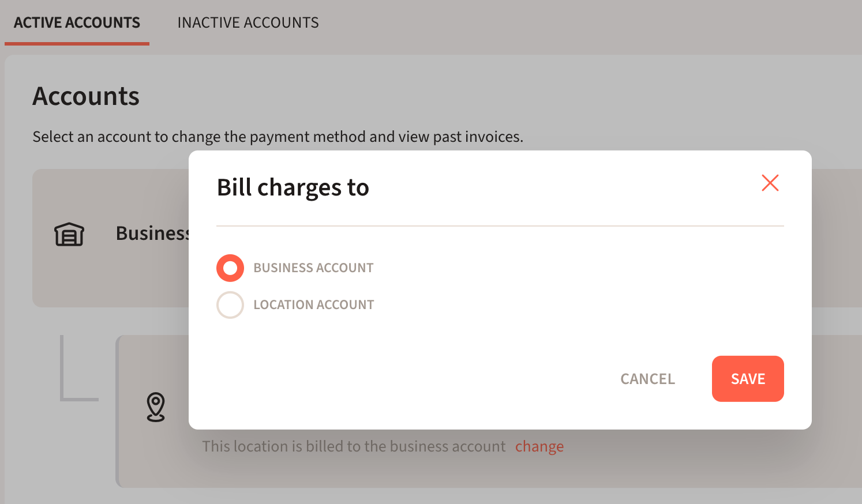Viewport: 862px width, 504px height.
Task: Click the Bill charges to dialog title
Action: point(293,187)
